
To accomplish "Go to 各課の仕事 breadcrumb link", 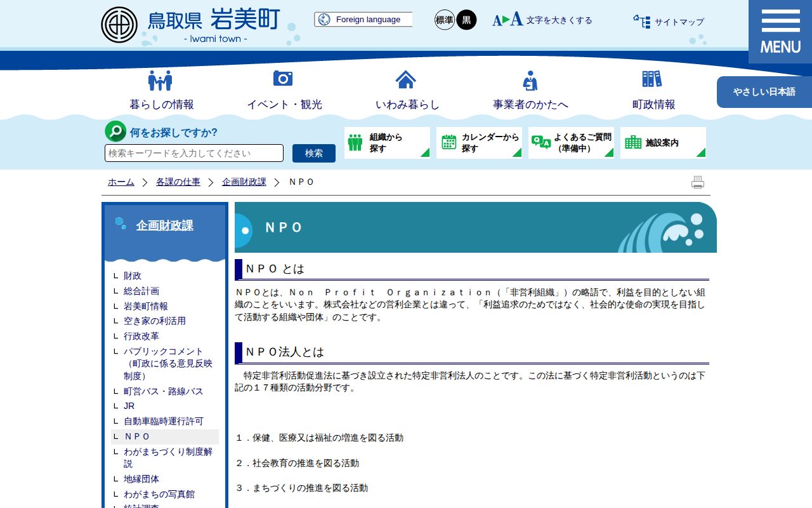I will (178, 182).
